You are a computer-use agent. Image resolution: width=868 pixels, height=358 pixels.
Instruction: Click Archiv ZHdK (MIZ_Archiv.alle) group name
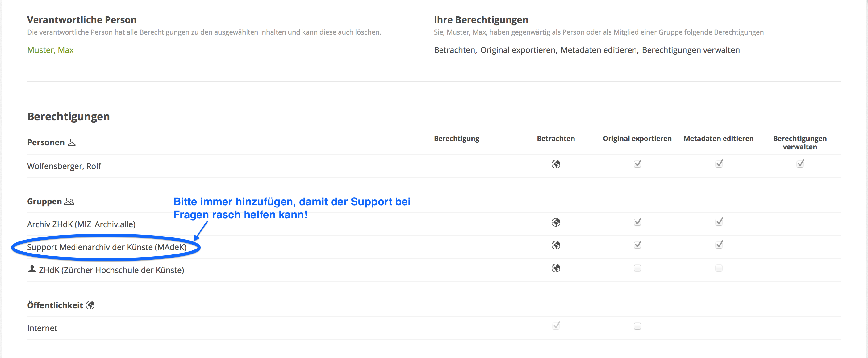[x=81, y=224]
